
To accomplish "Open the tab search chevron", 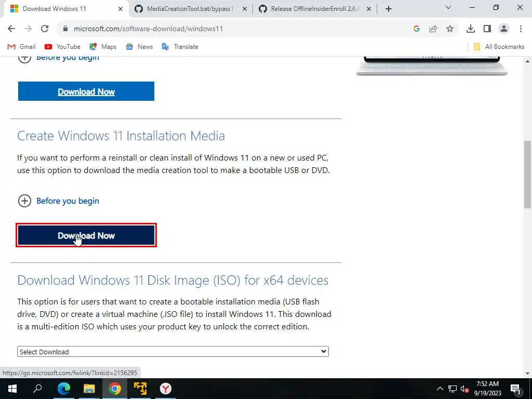I will tap(448, 7).
